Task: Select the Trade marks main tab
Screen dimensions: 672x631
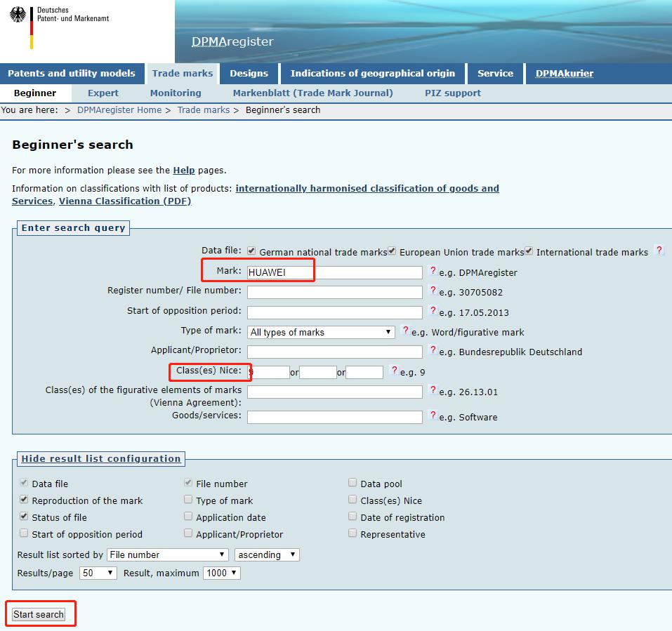Action: click(x=183, y=74)
